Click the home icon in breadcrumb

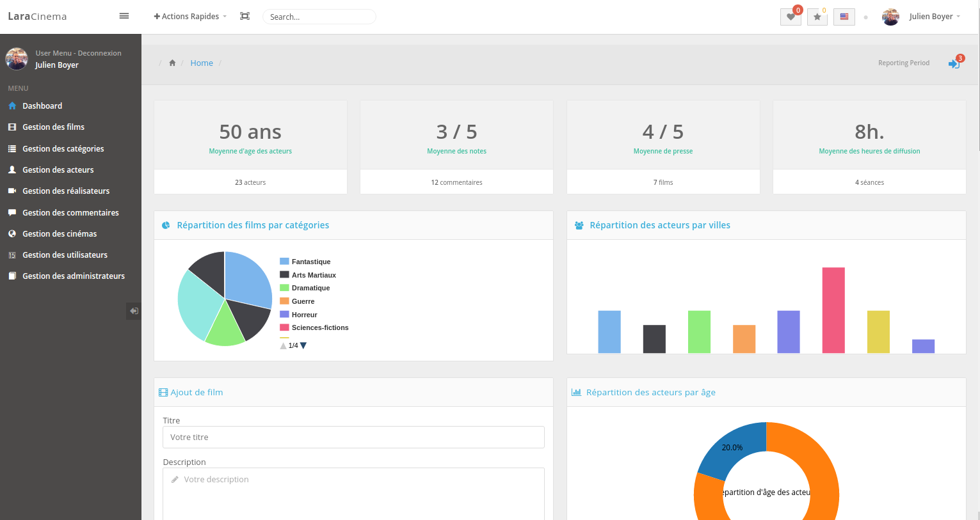(x=172, y=63)
